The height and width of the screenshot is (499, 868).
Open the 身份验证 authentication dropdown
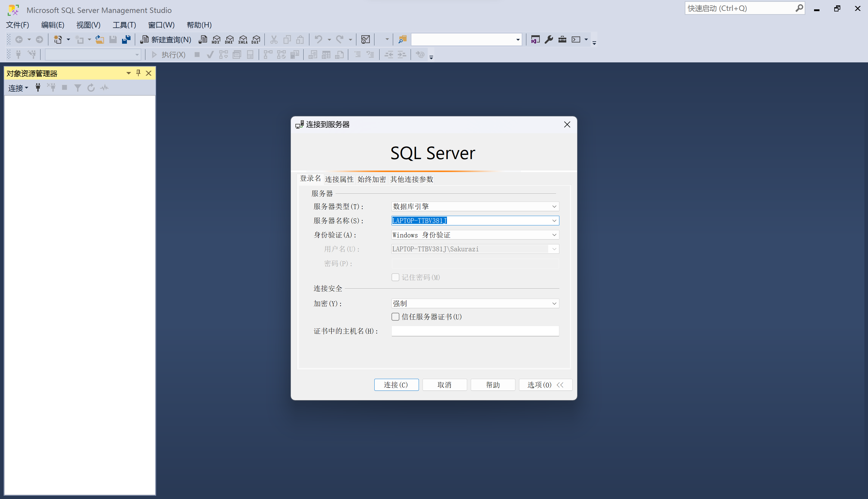point(554,235)
